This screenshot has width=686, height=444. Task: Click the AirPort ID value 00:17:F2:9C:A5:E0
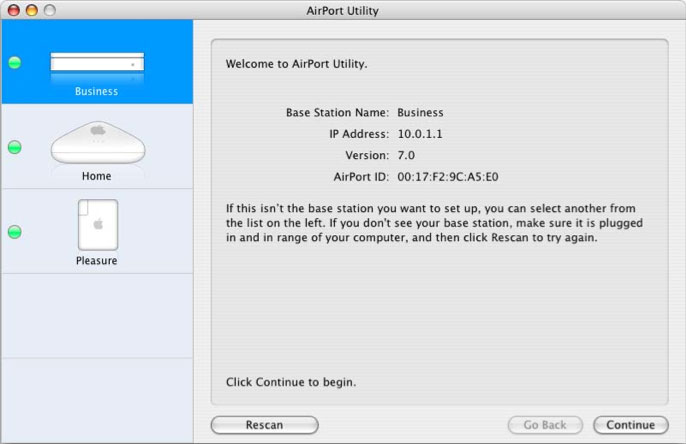click(x=448, y=177)
